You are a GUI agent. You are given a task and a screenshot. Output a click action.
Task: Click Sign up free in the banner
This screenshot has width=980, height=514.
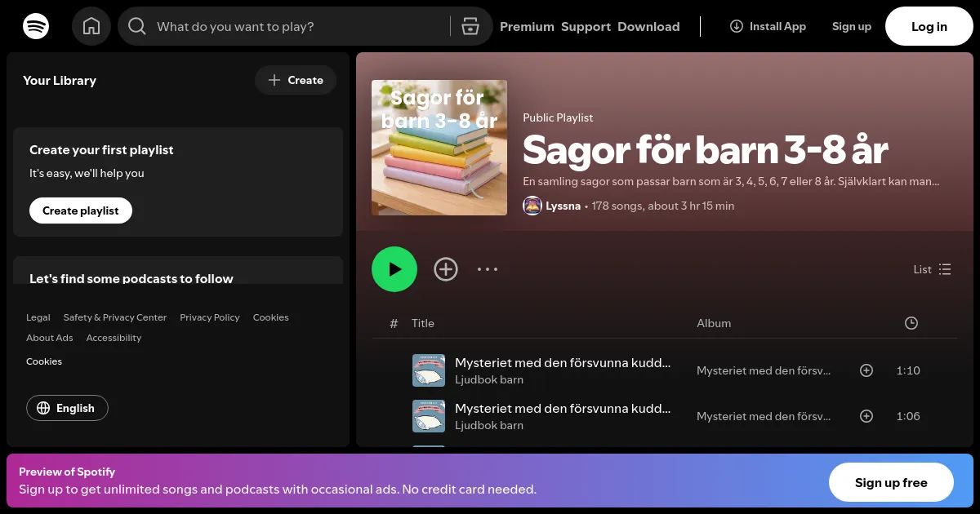(x=891, y=482)
